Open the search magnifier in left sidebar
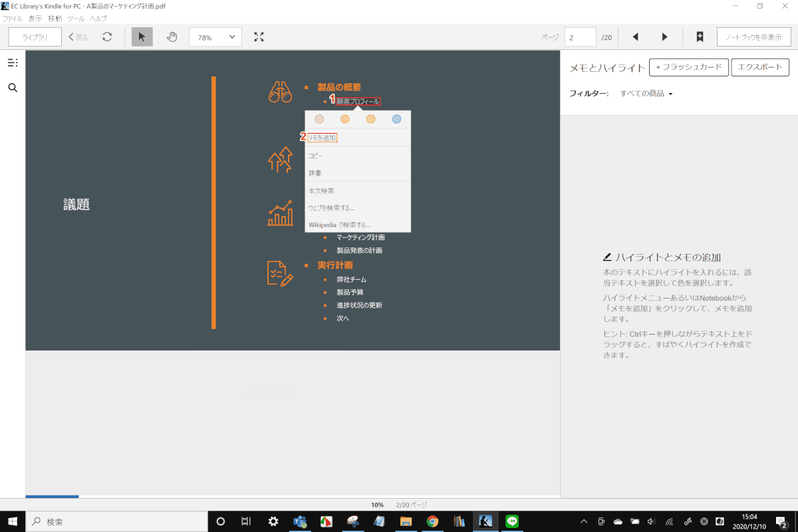Viewport: 798px width, 532px height. (x=13, y=88)
